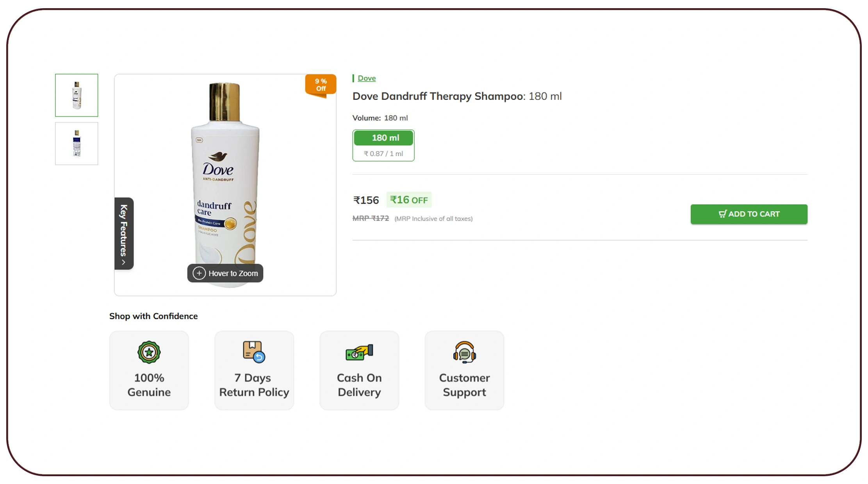Click the ₹0.87 / 1 ml unit price
Viewport: 868px width, 484px height.
pyautogui.click(x=383, y=154)
